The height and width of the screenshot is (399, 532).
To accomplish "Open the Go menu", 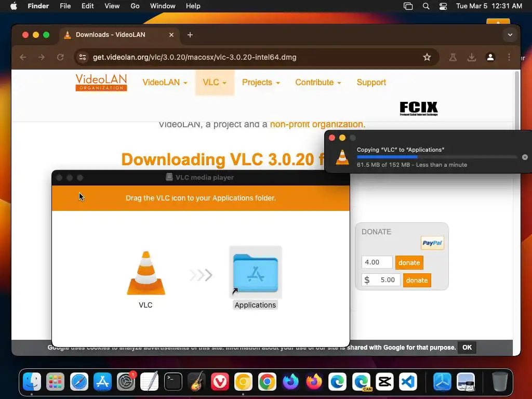I will (x=135, y=6).
